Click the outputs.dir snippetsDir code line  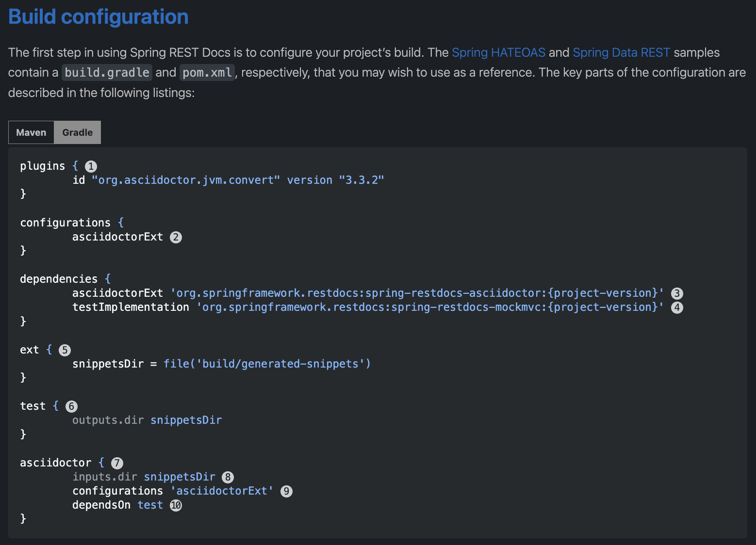[147, 420]
